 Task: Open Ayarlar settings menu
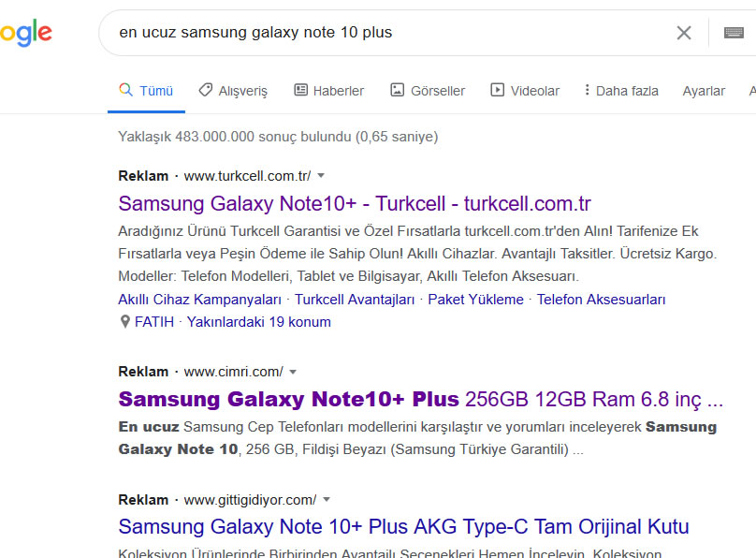[x=704, y=91]
